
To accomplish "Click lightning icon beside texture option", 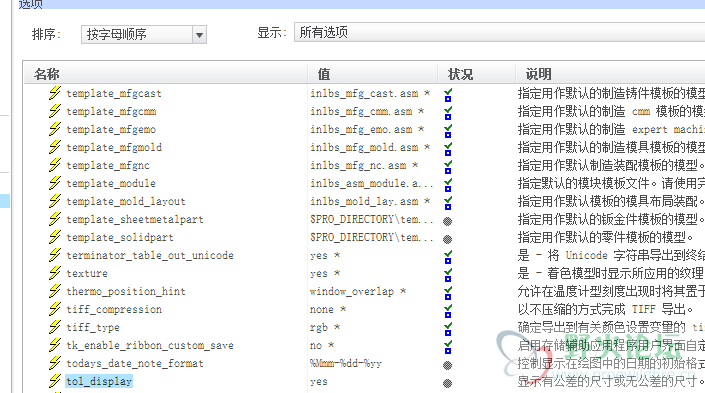I will tap(55, 273).
